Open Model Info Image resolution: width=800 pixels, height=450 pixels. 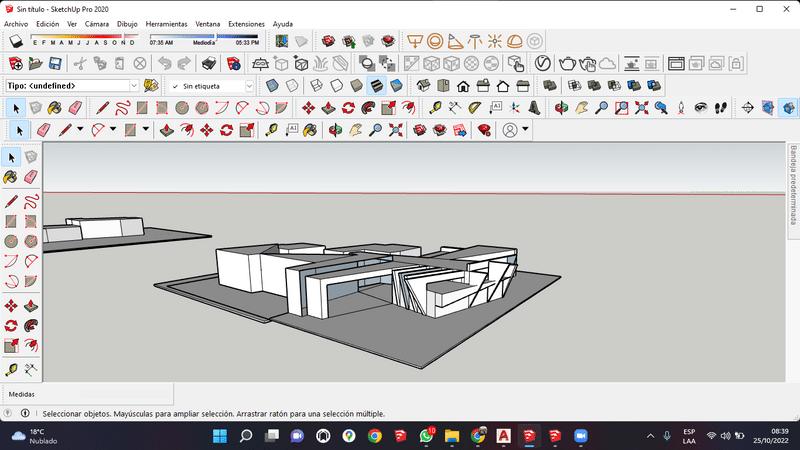click(x=234, y=64)
